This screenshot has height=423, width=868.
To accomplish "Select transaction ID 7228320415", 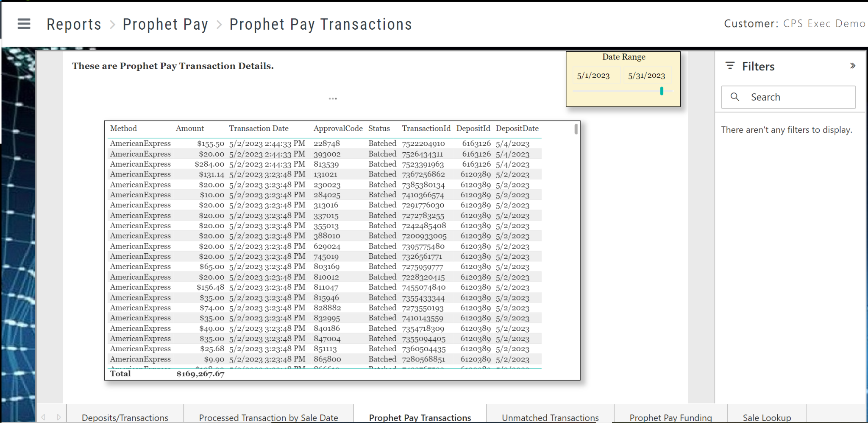I will coord(423,277).
